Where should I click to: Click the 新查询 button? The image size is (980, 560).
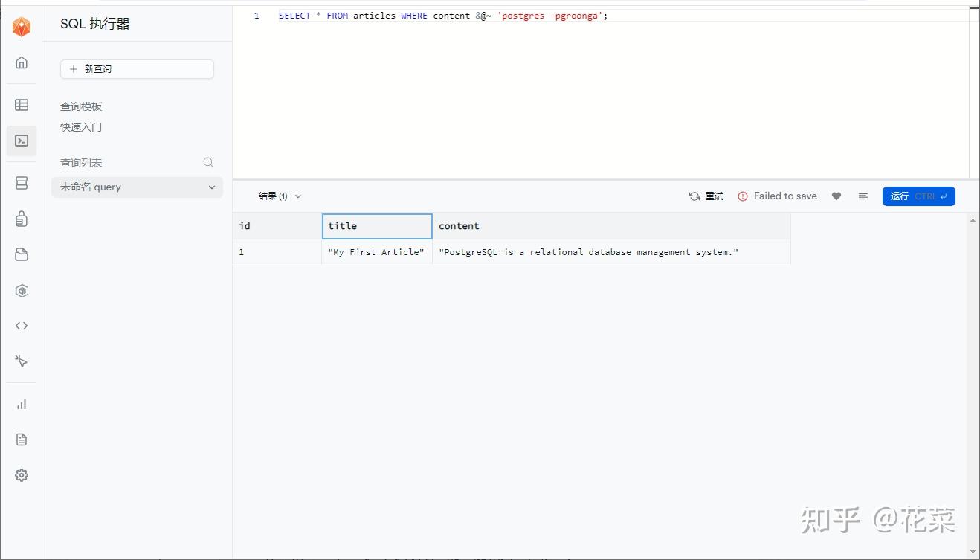tap(137, 69)
